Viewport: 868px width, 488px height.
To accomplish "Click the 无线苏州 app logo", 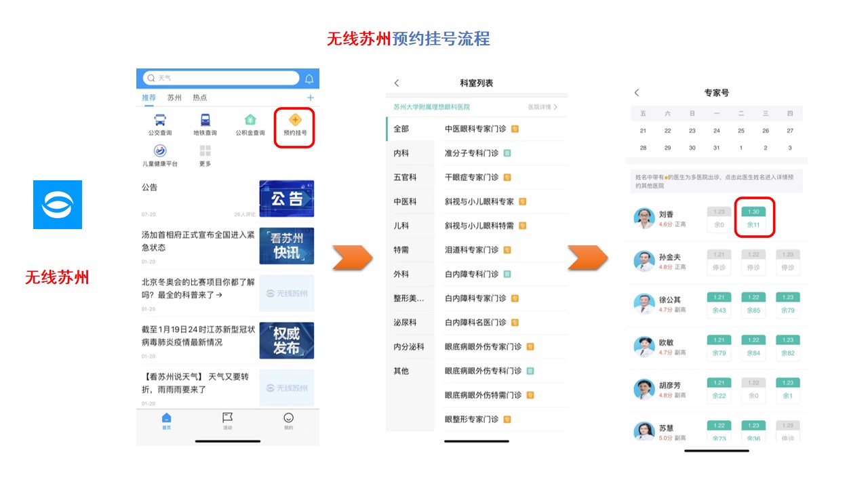I will point(58,205).
